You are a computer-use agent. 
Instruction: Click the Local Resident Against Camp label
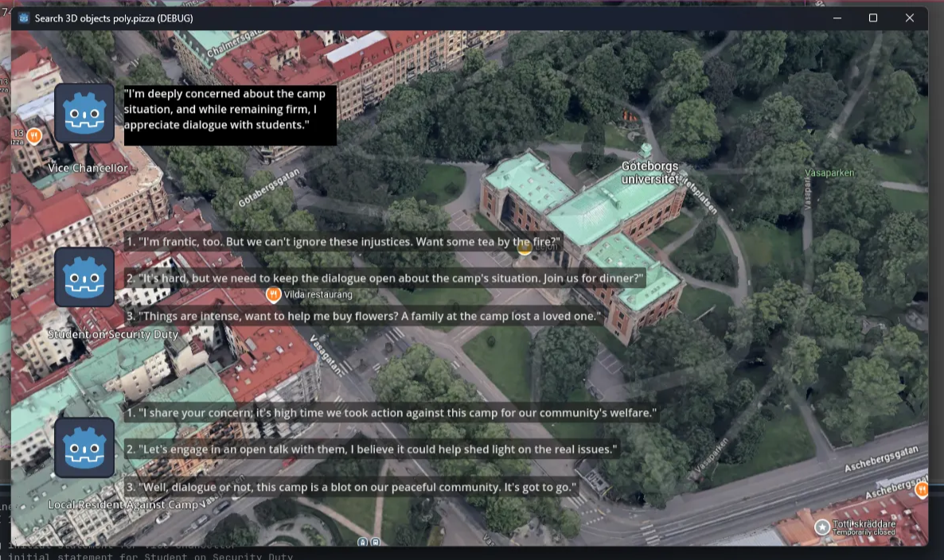point(123,504)
